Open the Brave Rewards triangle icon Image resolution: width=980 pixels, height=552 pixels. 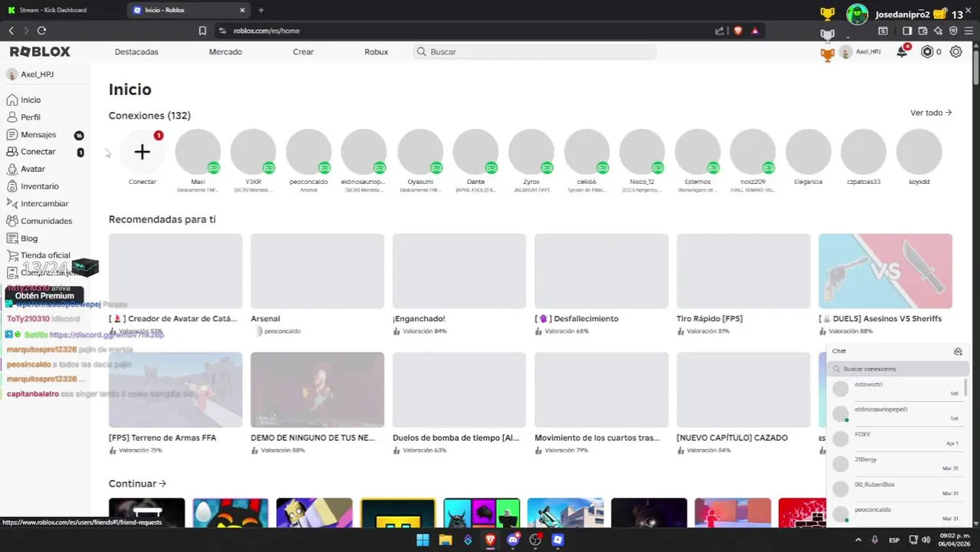pos(755,31)
